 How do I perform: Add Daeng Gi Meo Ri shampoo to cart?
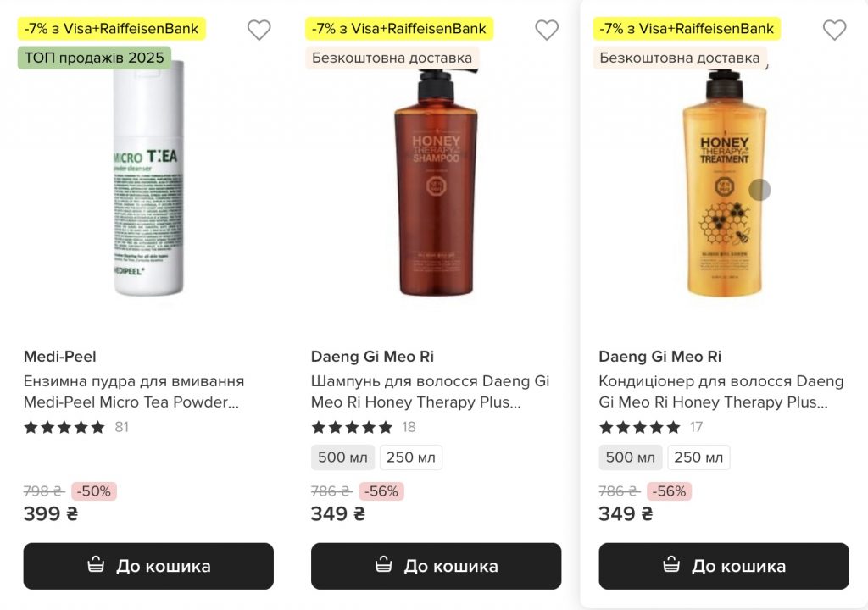[436, 566]
